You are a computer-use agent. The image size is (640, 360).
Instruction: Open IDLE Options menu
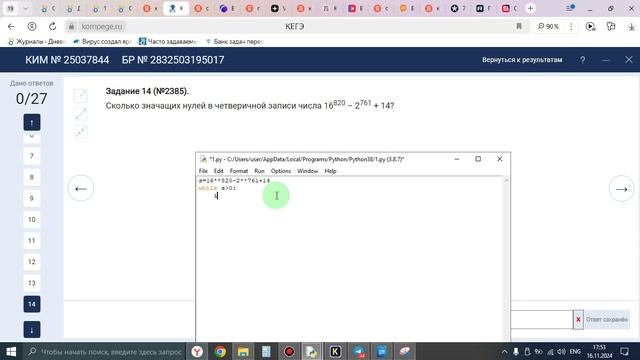coord(281,171)
